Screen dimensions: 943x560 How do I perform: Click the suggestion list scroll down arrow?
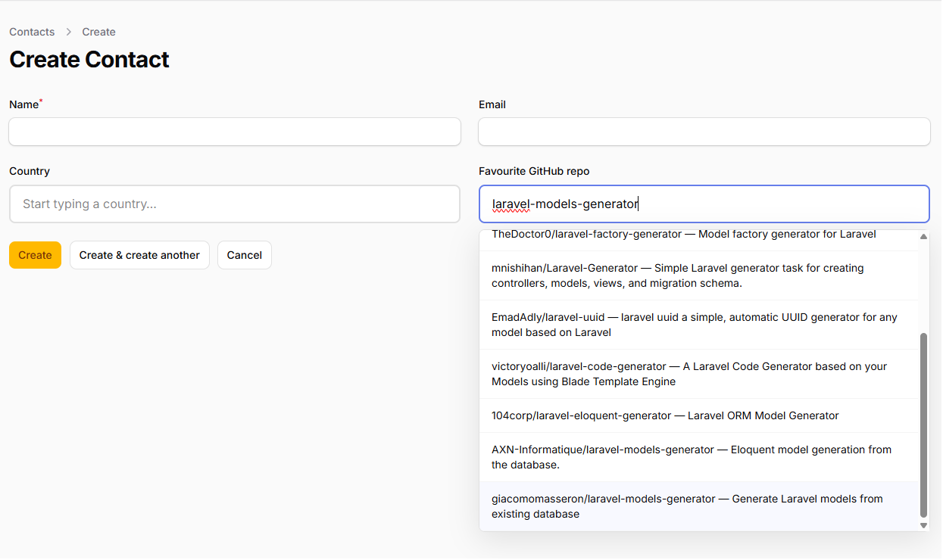click(x=923, y=525)
